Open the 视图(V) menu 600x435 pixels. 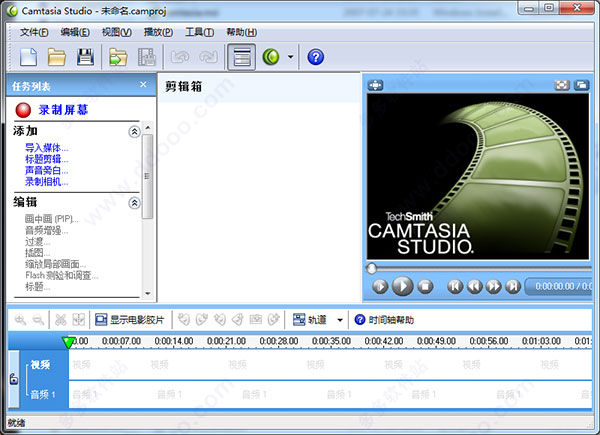117,32
